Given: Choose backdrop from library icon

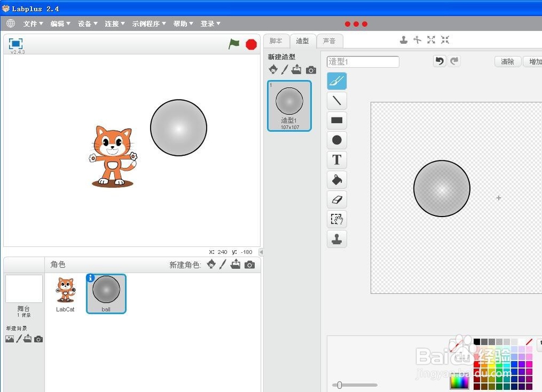Looking at the screenshot, I should click(x=10, y=339).
